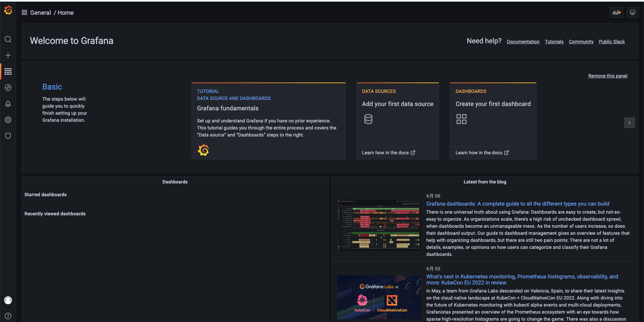Click the Welcome to Grafana title

71,41
